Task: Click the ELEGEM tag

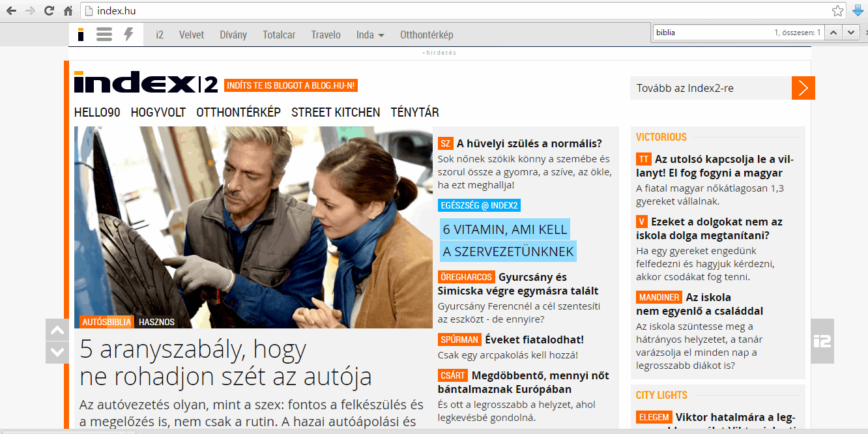Action: [654, 417]
